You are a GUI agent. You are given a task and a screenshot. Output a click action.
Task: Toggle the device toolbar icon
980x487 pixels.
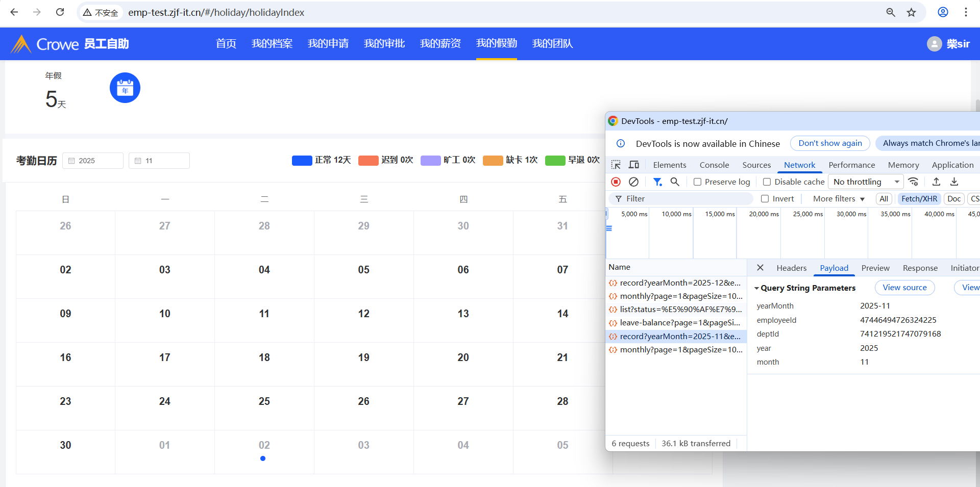click(634, 165)
